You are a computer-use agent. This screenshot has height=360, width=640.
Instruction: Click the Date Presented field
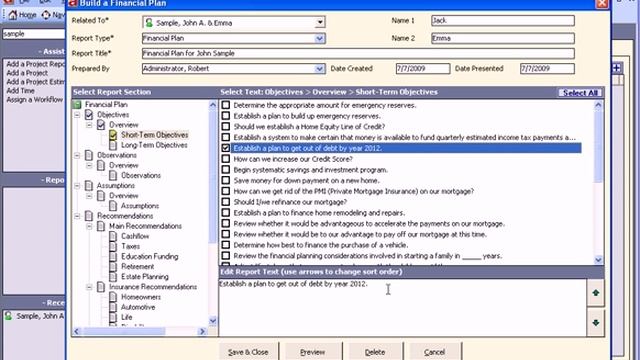[x=547, y=69]
